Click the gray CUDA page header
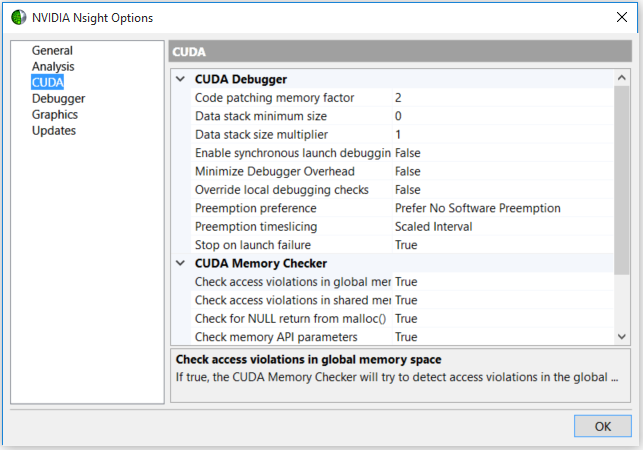The width and height of the screenshot is (643, 450). [400, 51]
